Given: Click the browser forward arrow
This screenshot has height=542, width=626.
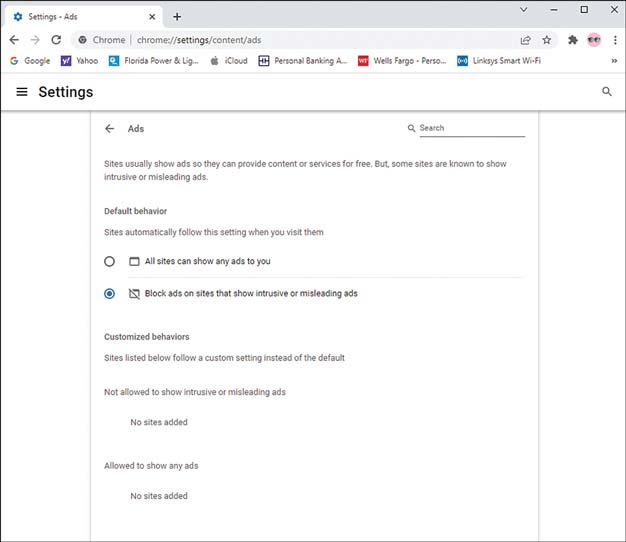Looking at the screenshot, I should (35, 40).
